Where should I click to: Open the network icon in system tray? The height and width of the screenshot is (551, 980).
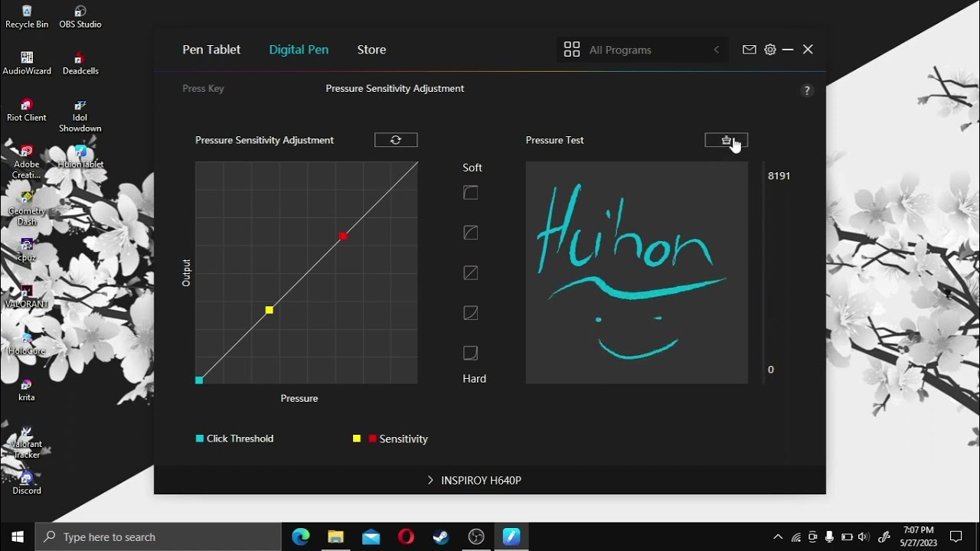point(795,537)
